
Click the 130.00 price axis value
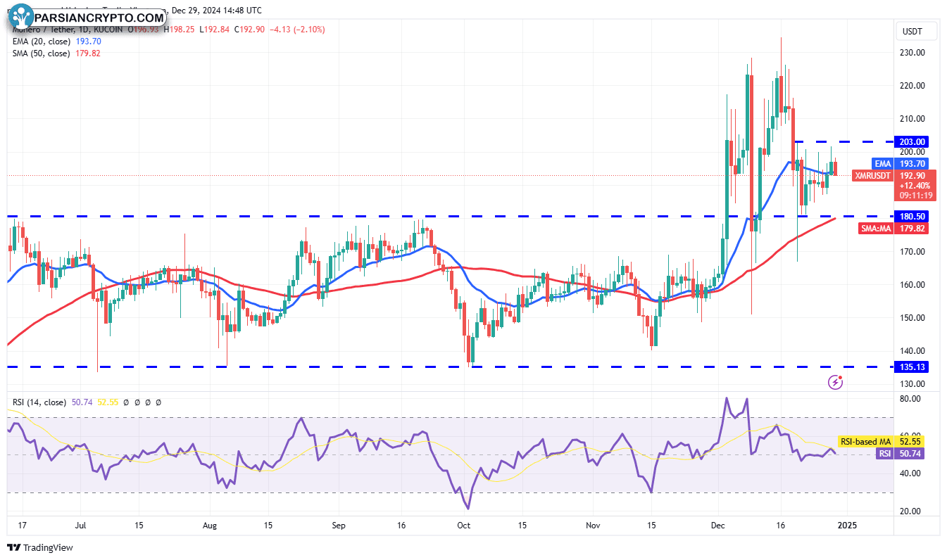tap(912, 384)
